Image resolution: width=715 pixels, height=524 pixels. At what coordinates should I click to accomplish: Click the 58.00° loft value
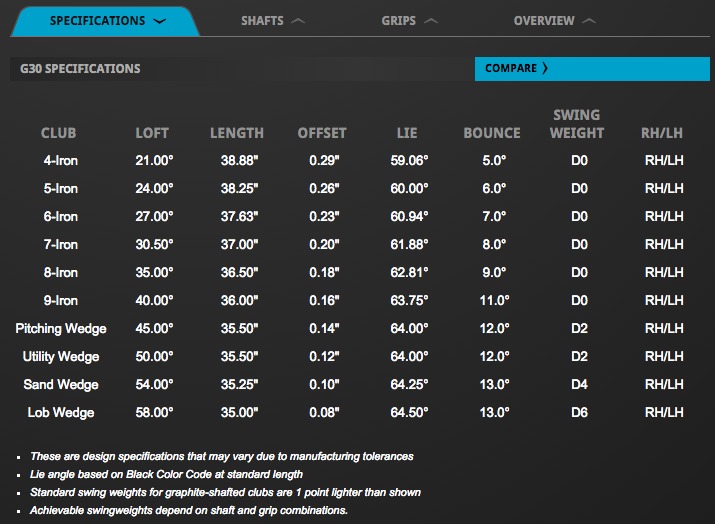pyautogui.click(x=154, y=413)
